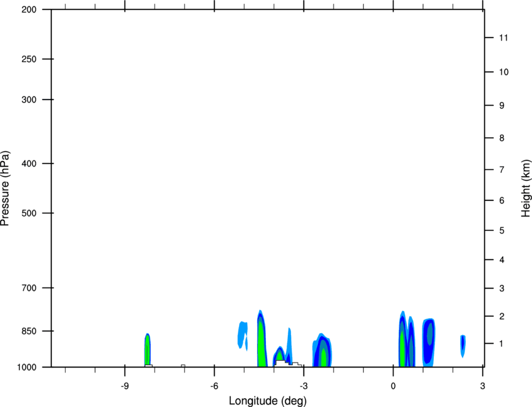
Task: Click height tick label 5
Action: pyautogui.click(x=502, y=230)
